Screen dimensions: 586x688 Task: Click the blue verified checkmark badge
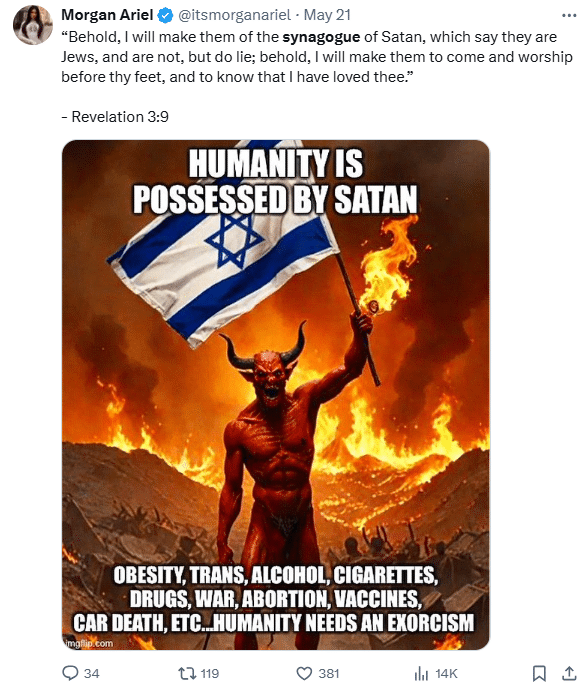click(x=165, y=16)
